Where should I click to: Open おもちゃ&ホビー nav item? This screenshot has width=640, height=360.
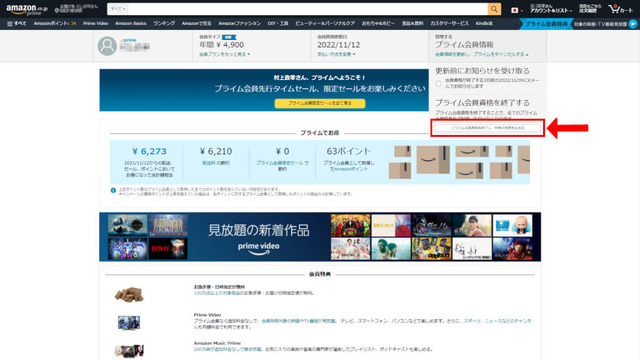pyautogui.click(x=378, y=24)
